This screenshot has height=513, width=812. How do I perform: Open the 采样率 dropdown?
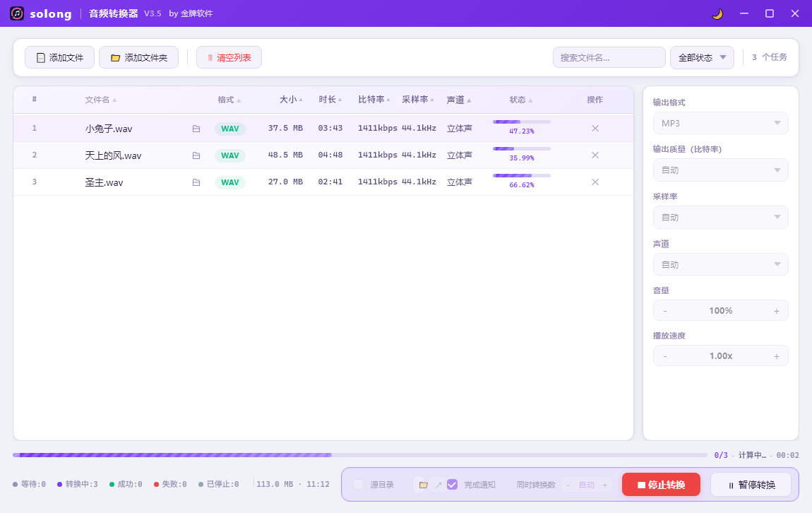[720, 218]
